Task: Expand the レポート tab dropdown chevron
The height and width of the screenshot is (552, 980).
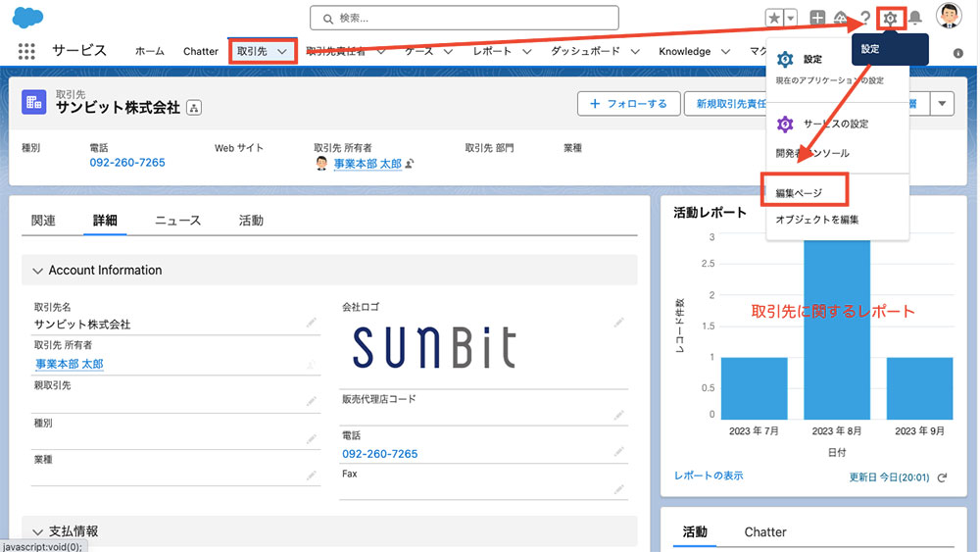Action: [x=527, y=52]
